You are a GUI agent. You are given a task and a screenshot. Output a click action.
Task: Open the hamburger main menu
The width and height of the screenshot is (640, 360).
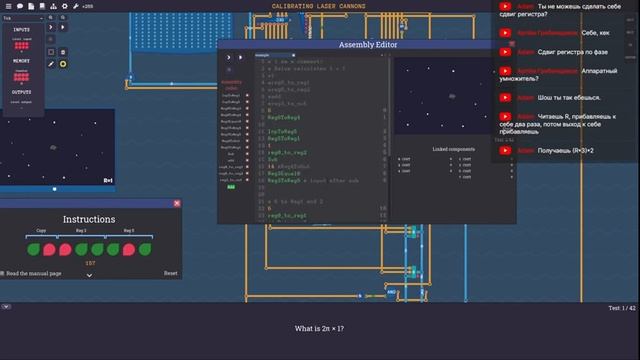click(x=9, y=6)
